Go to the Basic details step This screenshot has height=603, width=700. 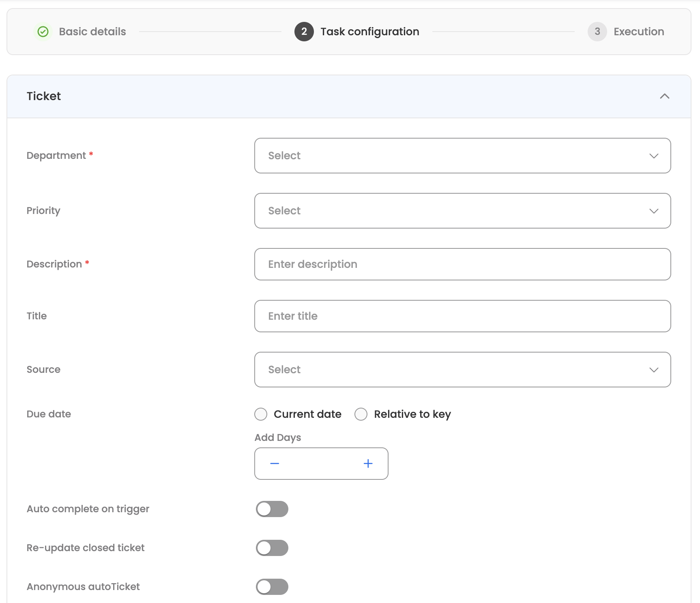(92, 32)
